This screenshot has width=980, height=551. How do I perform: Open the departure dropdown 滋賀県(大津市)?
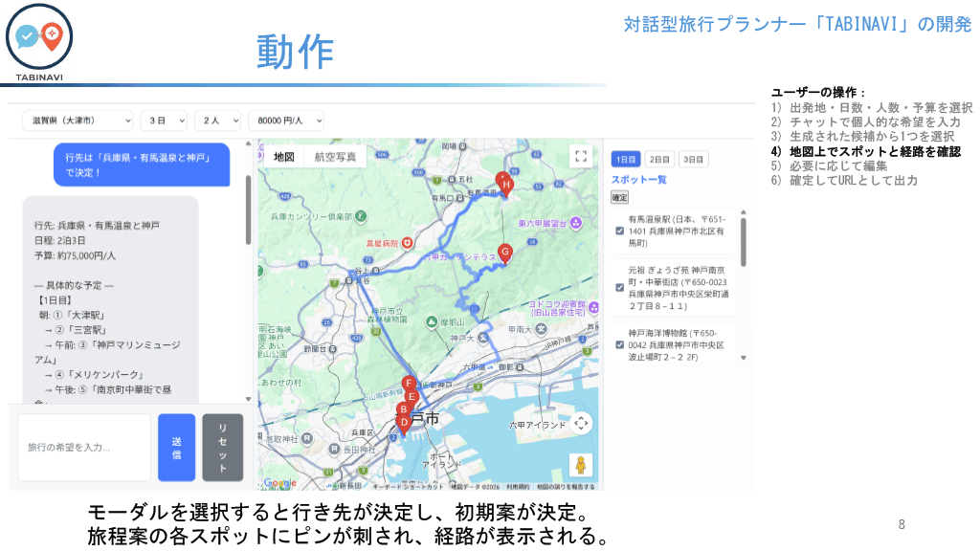coord(78,121)
